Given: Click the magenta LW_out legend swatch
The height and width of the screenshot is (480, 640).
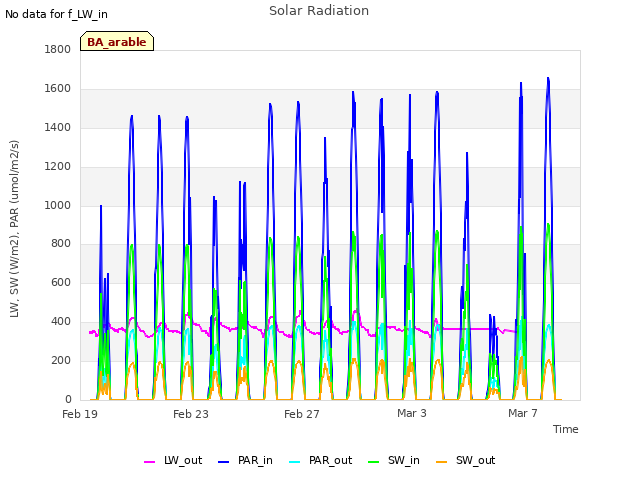Looking at the screenshot, I should tap(149, 462).
